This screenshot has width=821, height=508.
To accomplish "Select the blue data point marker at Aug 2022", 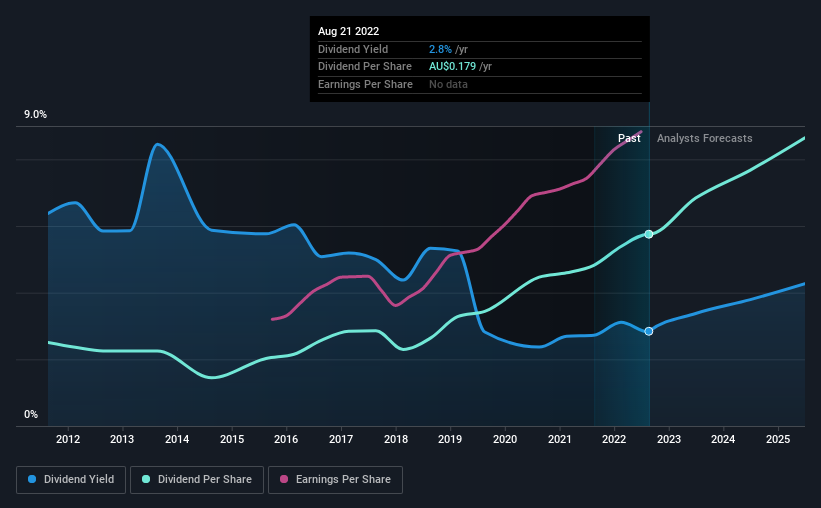I will pyautogui.click(x=649, y=332).
